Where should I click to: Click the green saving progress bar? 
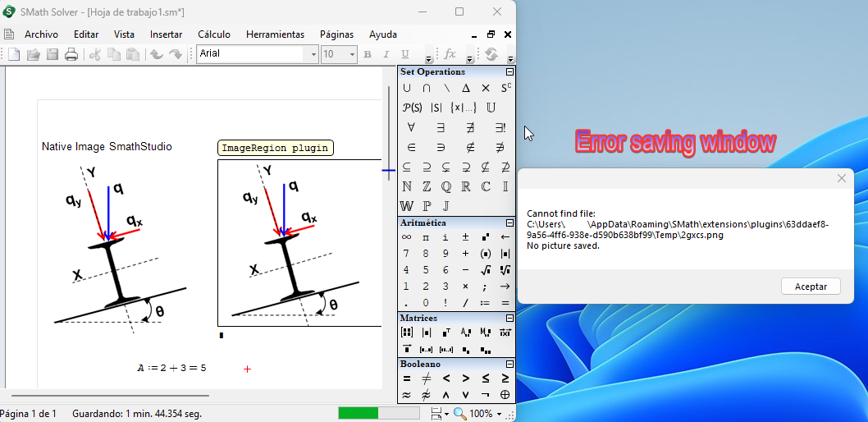[359, 413]
